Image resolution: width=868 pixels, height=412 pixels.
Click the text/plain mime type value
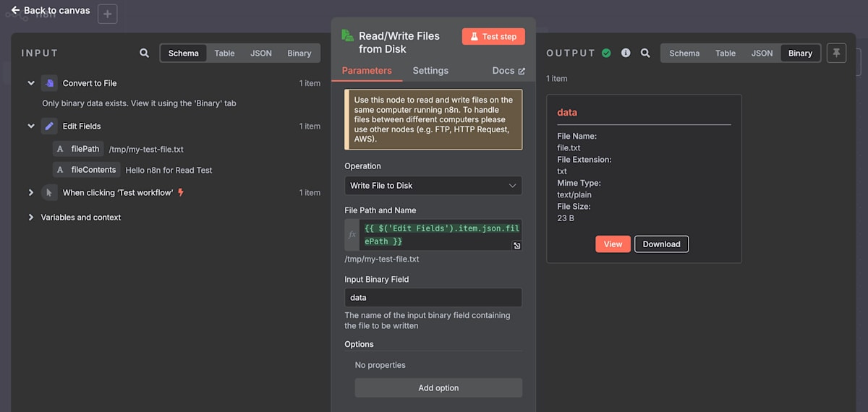574,195
